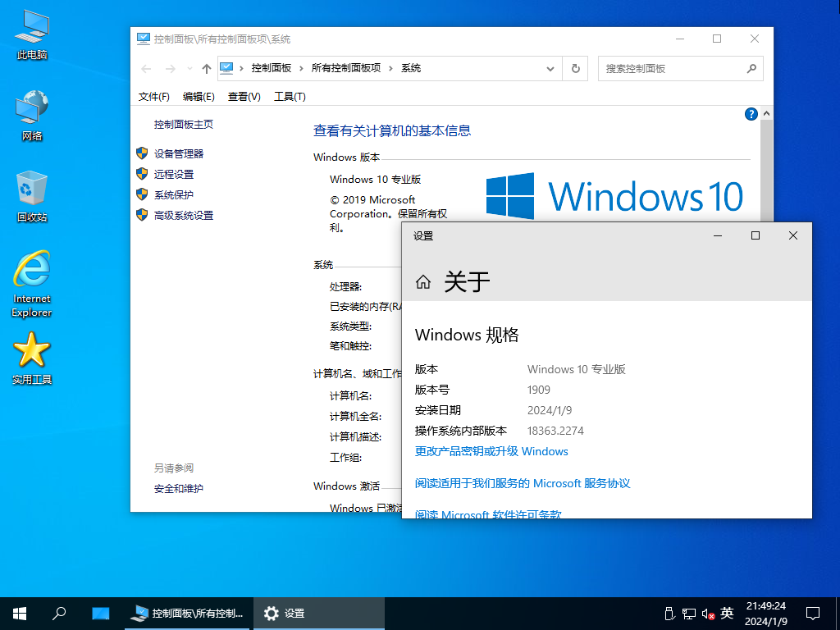Launch Internet Explorer desktop icon

click(x=32, y=284)
